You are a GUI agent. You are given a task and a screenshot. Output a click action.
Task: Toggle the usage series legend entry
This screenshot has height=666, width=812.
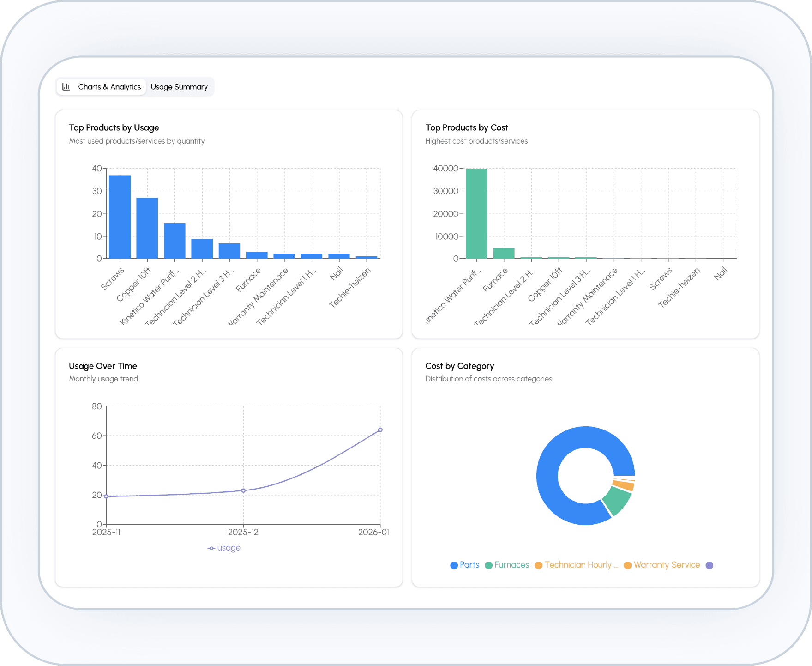pyautogui.click(x=224, y=548)
